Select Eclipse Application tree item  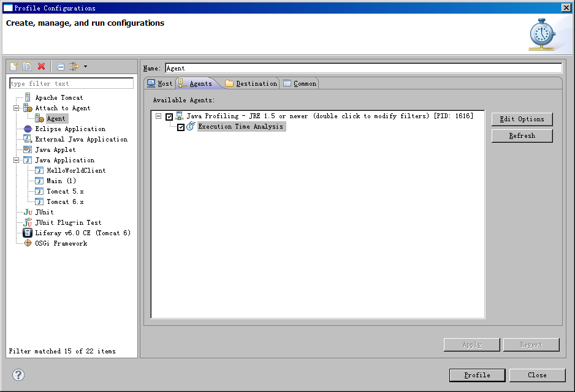pos(70,129)
